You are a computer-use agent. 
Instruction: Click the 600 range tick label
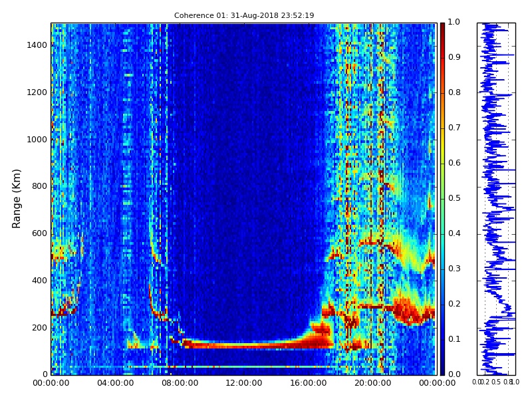[x=39, y=233]
